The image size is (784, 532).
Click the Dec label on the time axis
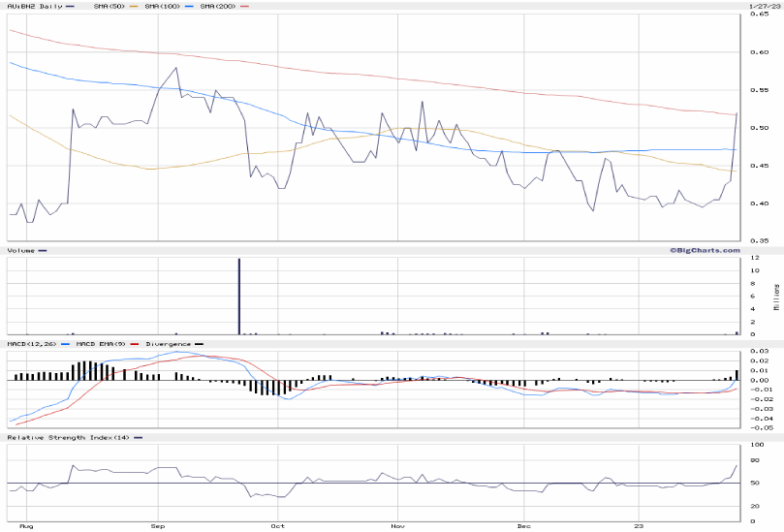point(523,527)
